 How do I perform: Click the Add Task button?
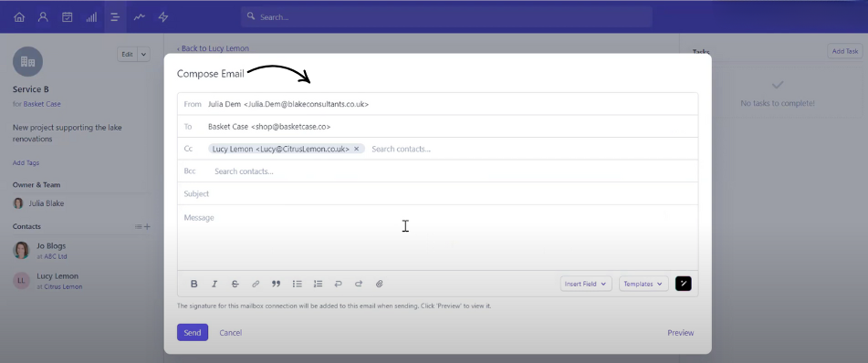click(x=845, y=51)
